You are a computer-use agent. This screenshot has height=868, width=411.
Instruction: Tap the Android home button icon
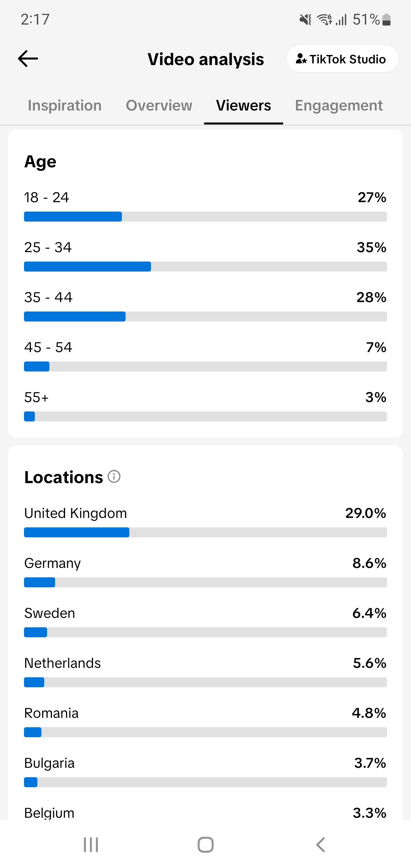pyautogui.click(x=205, y=844)
